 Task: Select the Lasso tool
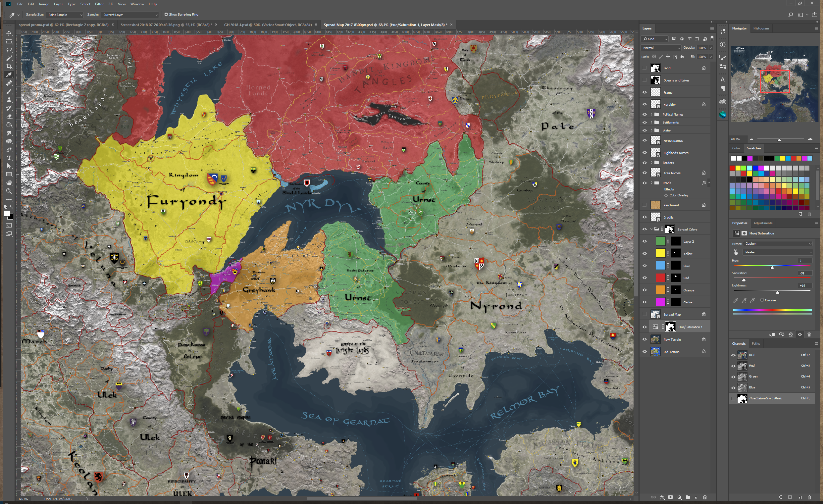9,50
